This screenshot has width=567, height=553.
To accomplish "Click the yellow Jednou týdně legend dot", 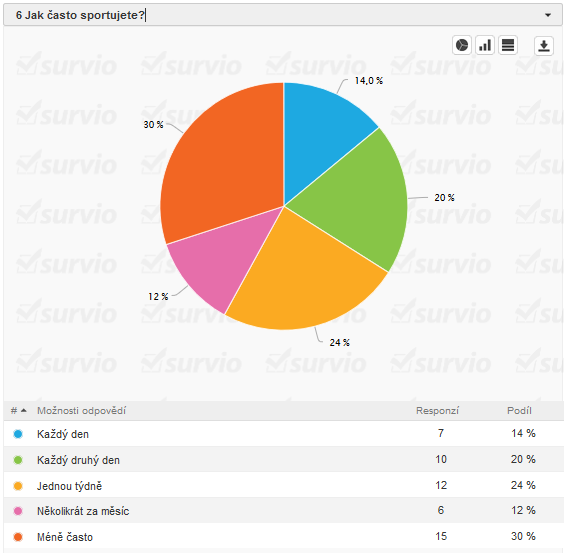I will tap(18, 486).
